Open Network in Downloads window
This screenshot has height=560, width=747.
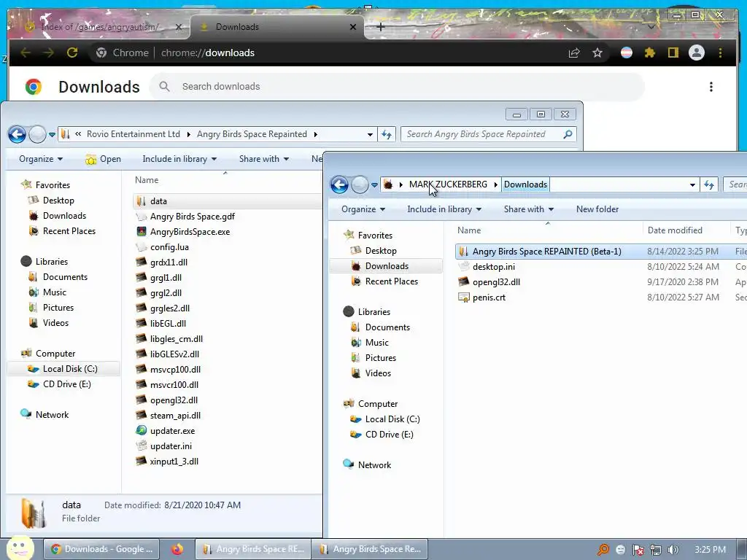(x=374, y=465)
